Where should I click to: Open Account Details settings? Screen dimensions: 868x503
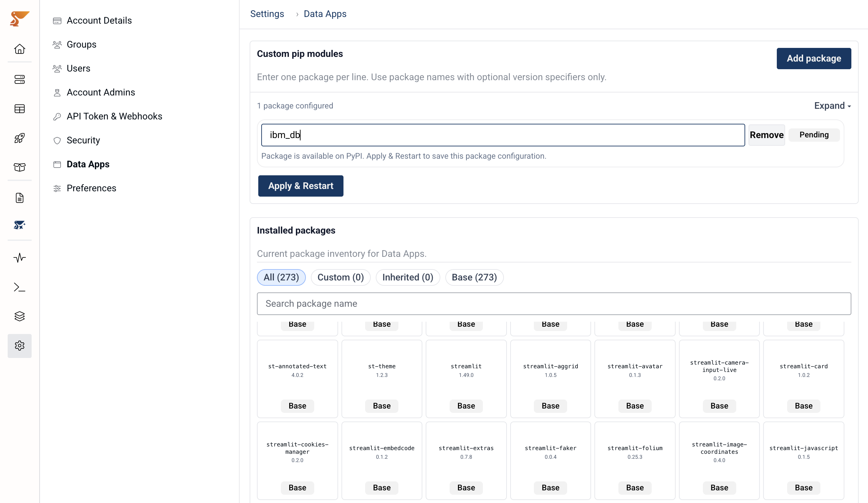[99, 21]
